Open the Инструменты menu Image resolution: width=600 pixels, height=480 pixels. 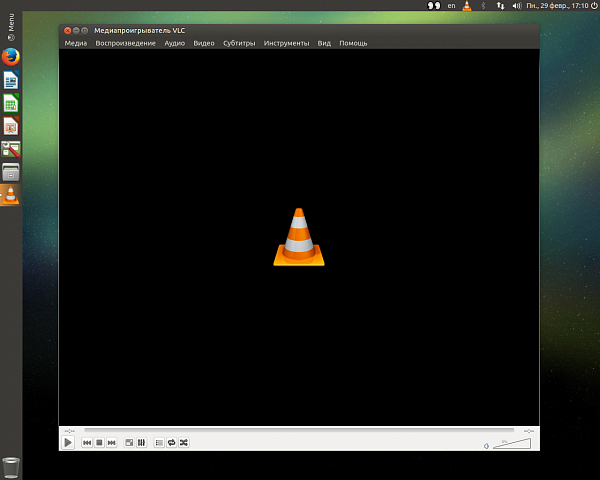click(x=286, y=43)
